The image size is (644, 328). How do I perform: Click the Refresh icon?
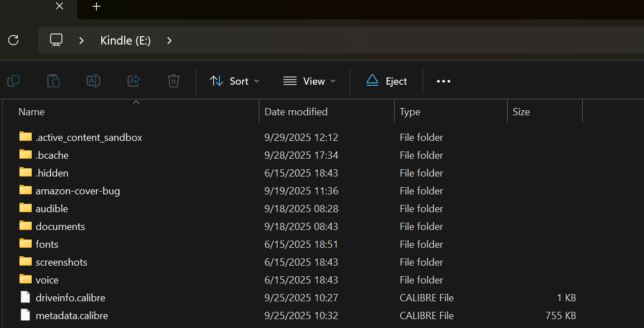13,40
